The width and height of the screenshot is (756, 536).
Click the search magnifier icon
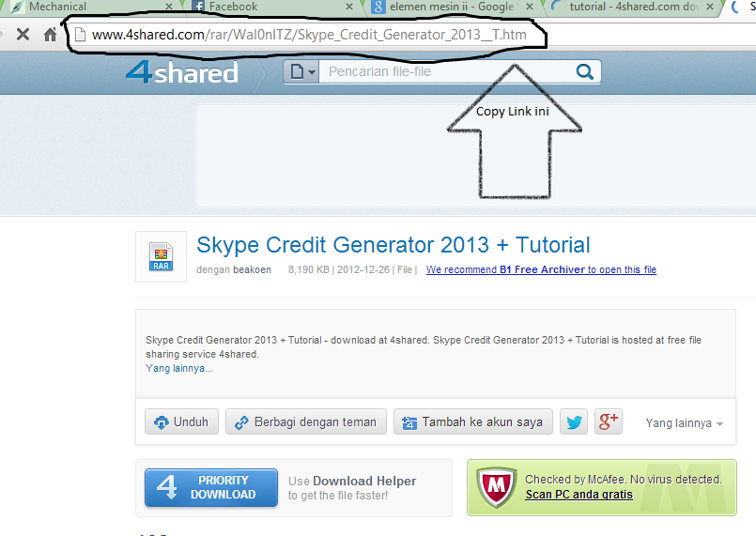(584, 72)
